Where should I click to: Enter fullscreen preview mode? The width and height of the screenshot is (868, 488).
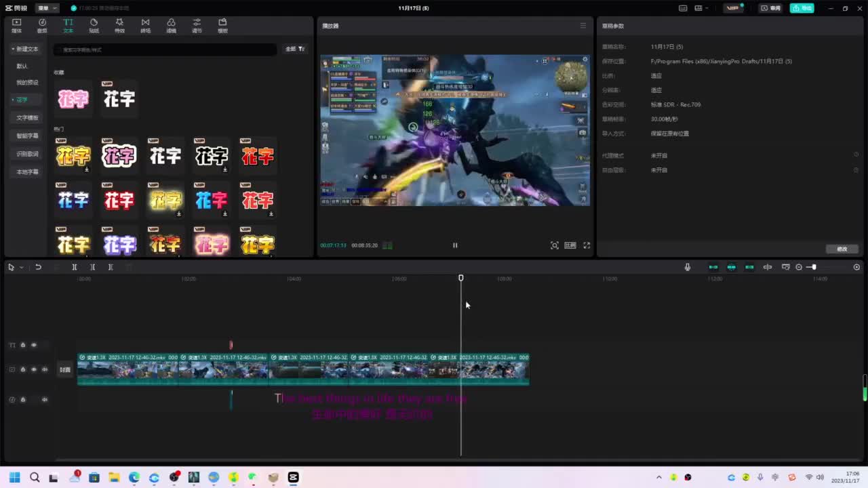tap(587, 245)
